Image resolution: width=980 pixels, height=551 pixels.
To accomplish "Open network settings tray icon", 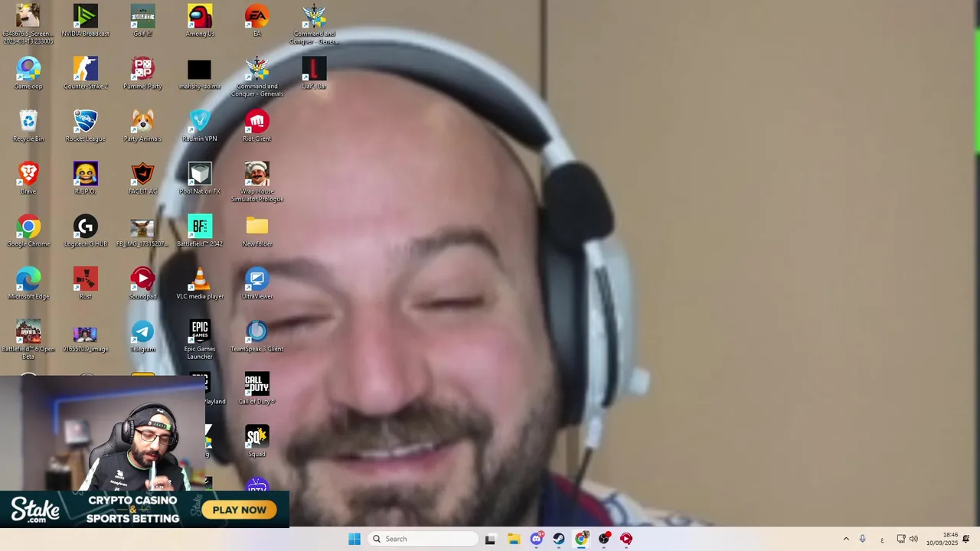I will [901, 539].
